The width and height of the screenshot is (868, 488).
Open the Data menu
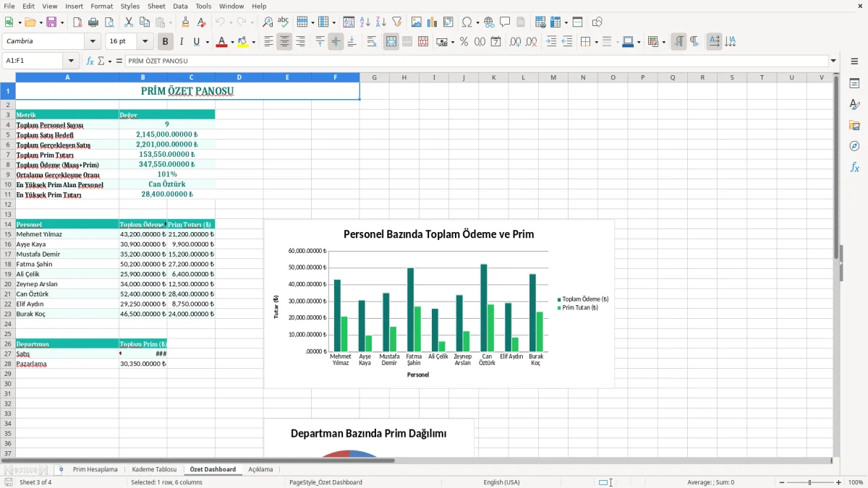point(180,6)
